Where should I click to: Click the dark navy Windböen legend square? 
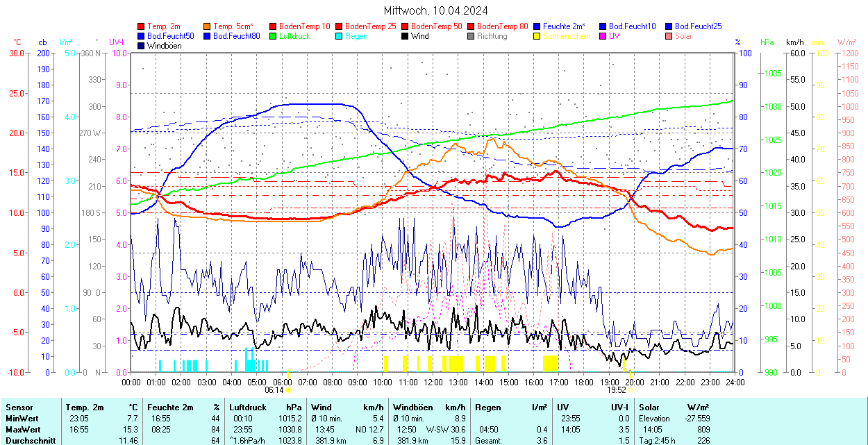point(142,46)
